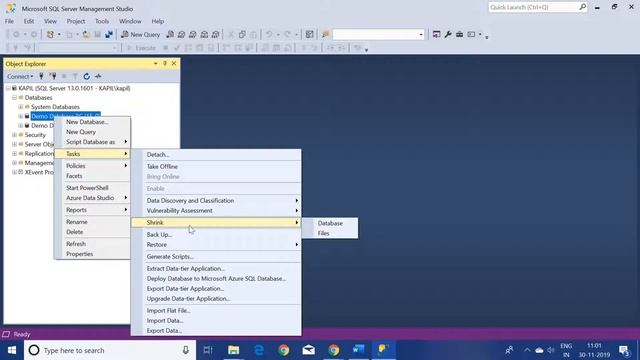Open Script Database as submenu
Image resolution: width=640 pixels, height=360 pixels.
coord(92,142)
